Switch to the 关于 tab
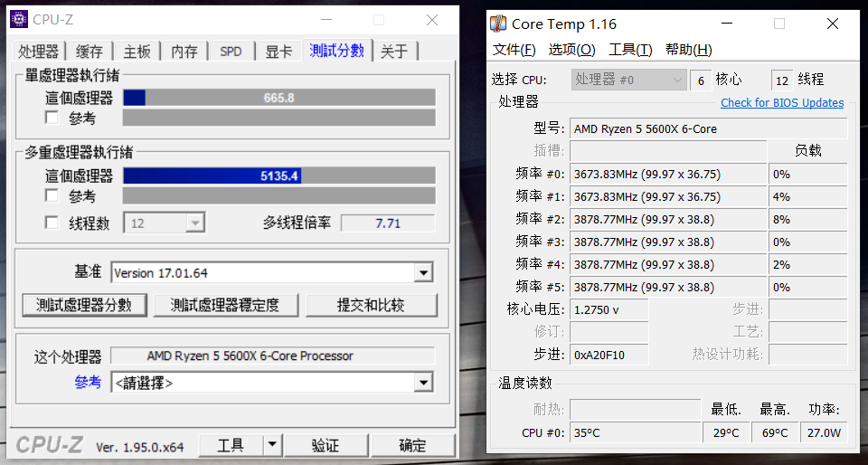This screenshot has height=465, width=868. pos(395,52)
